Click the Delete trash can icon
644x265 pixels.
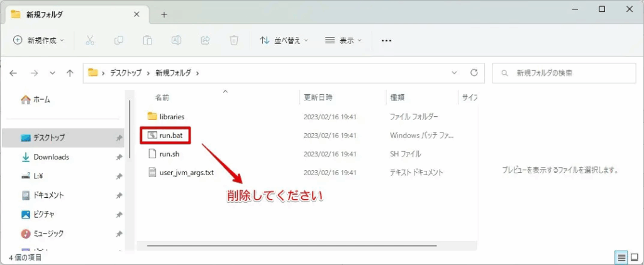click(x=233, y=40)
